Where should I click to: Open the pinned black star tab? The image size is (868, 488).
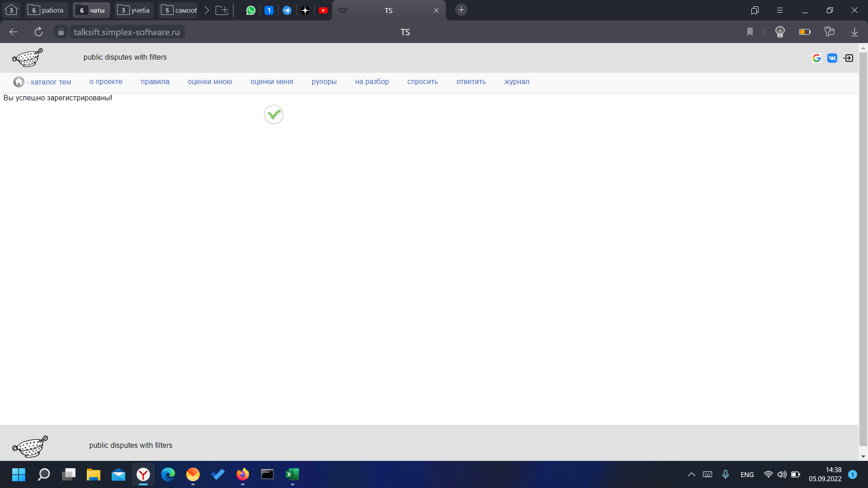click(x=305, y=10)
